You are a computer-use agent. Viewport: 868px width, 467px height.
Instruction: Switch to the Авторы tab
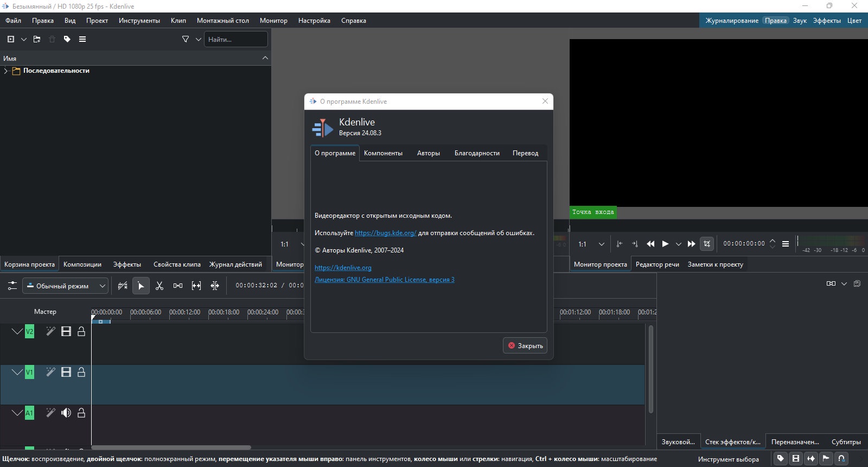point(428,153)
